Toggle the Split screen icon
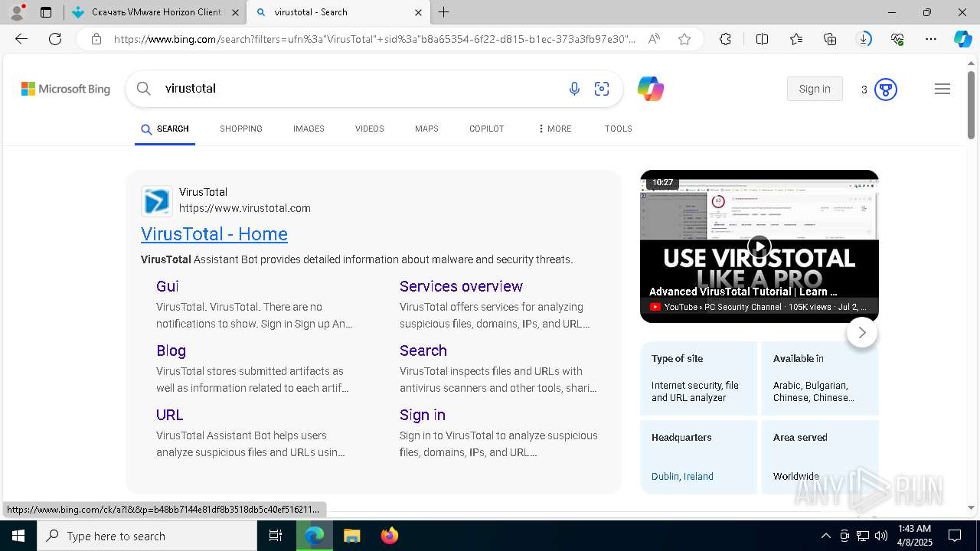This screenshot has width=980, height=551. pyautogui.click(x=762, y=39)
